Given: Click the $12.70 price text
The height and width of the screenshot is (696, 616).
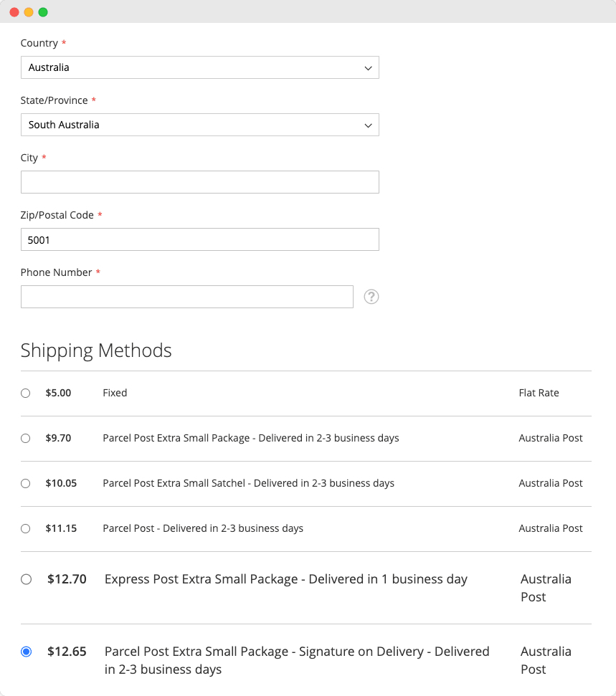Looking at the screenshot, I should coord(67,579).
